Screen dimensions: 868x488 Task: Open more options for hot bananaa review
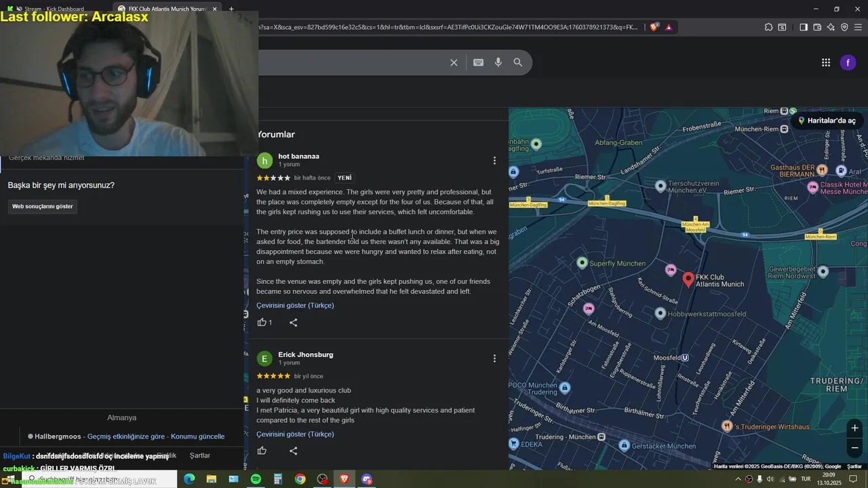coord(494,161)
